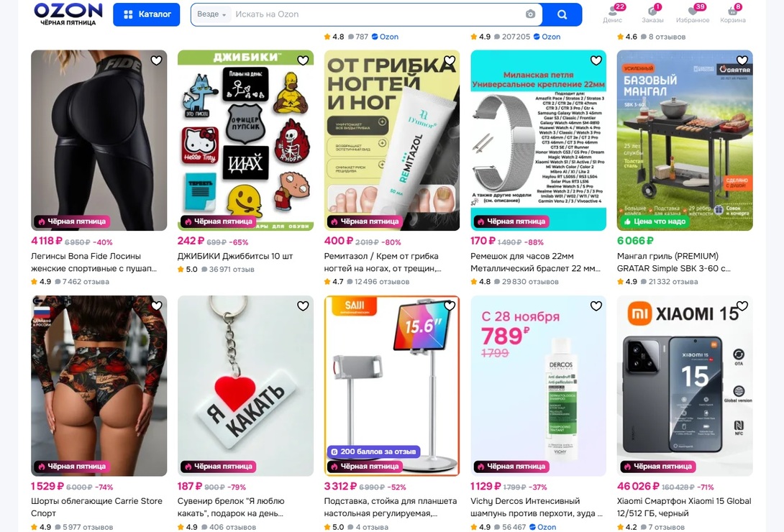
Task: Click the Ozon logo
Action: pos(68,14)
